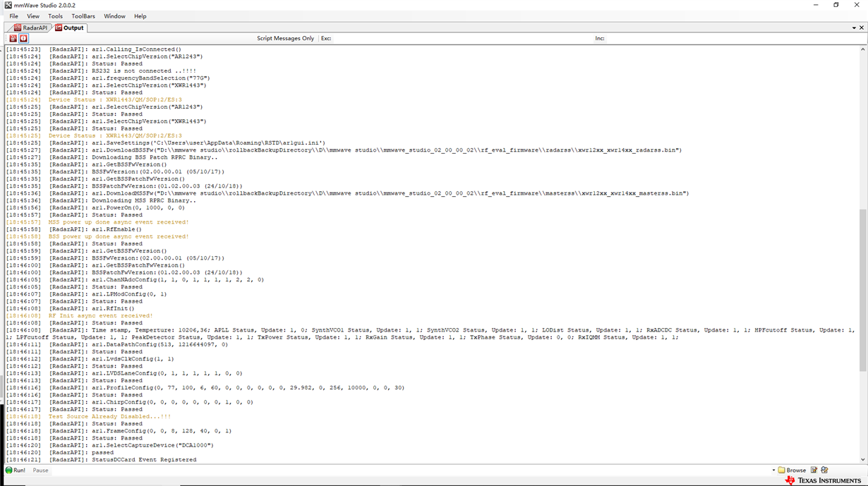Click the edit script notepad icon
The width and height of the screenshot is (868, 486).
[x=814, y=470]
